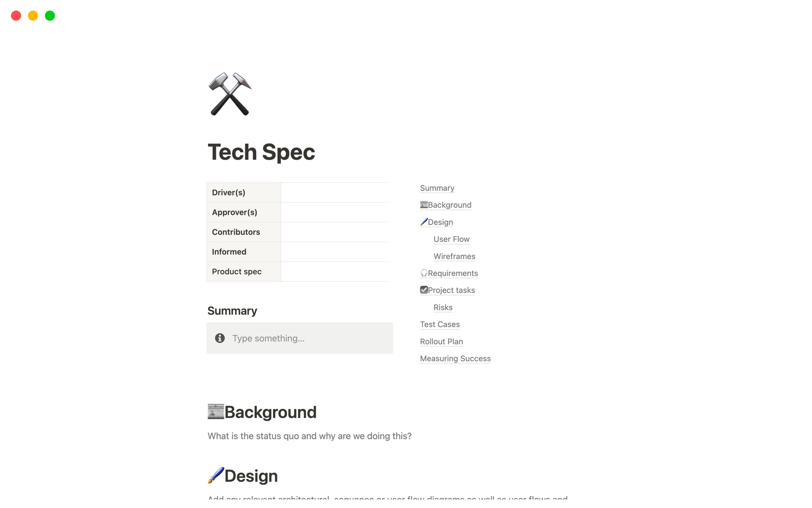Toggle the Risks subsection visibility
This screenshot has width=812, height=508.
[x=442, y=306]
